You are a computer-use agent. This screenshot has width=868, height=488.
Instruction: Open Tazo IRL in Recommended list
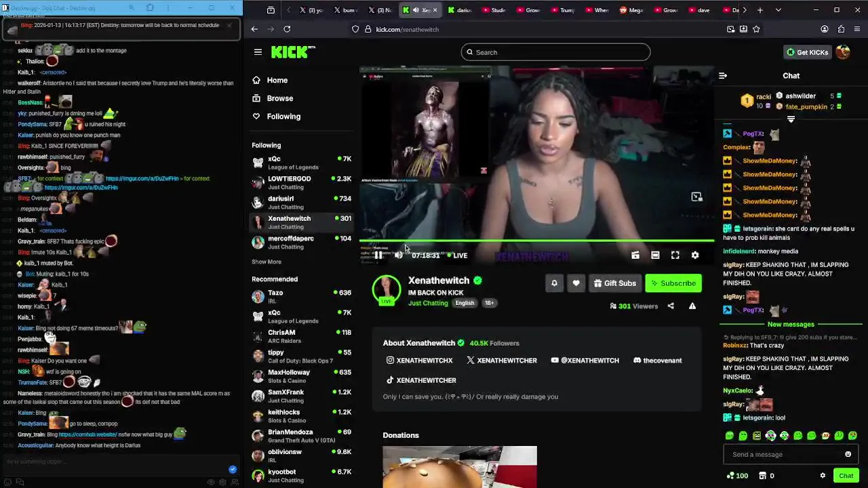pyautogui.click(x=301, y=296)
